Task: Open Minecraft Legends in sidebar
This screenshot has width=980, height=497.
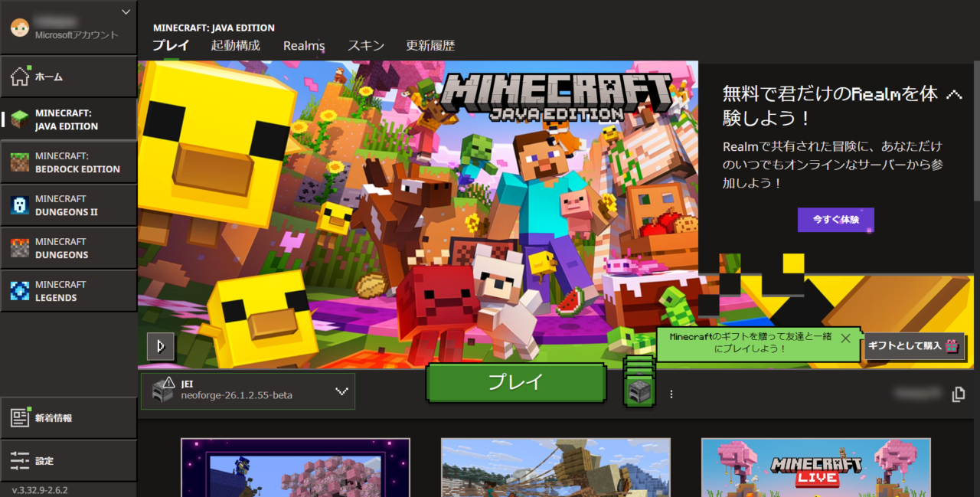Action: click(x=68, y=291)
